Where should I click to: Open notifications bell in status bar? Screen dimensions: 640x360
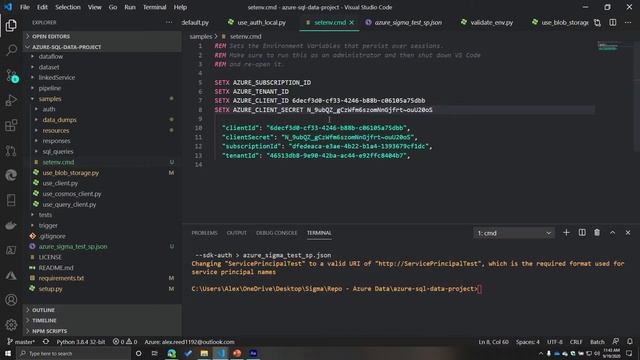tap(630, 342)
